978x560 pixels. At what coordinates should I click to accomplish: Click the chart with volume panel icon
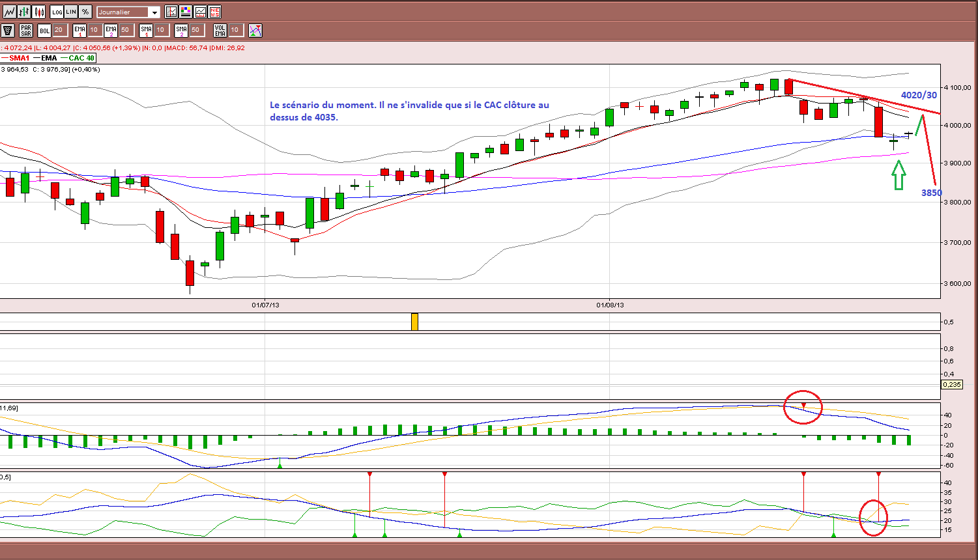point(200,12)
